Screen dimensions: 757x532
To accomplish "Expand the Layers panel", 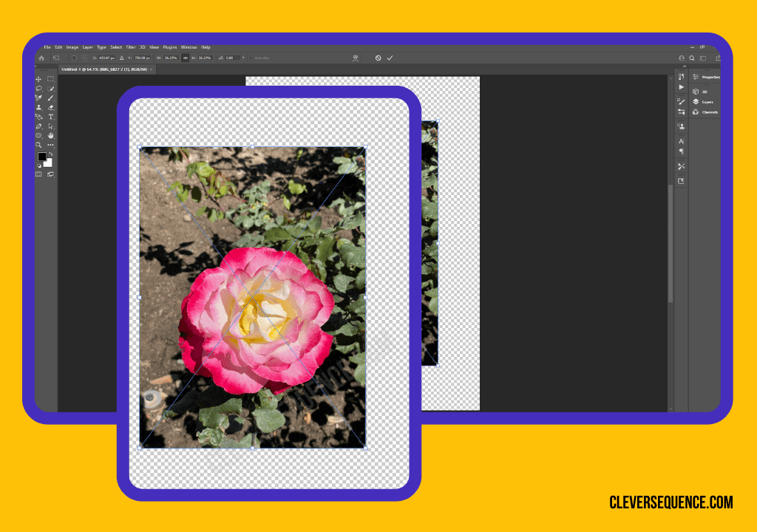I will coord(707,102).
